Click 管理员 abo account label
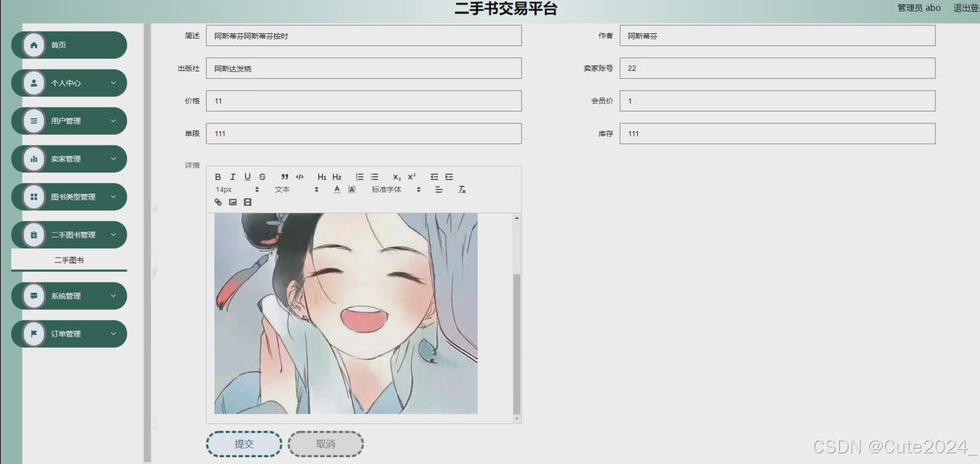Screen dimensions: 980x464 [919, 8]
